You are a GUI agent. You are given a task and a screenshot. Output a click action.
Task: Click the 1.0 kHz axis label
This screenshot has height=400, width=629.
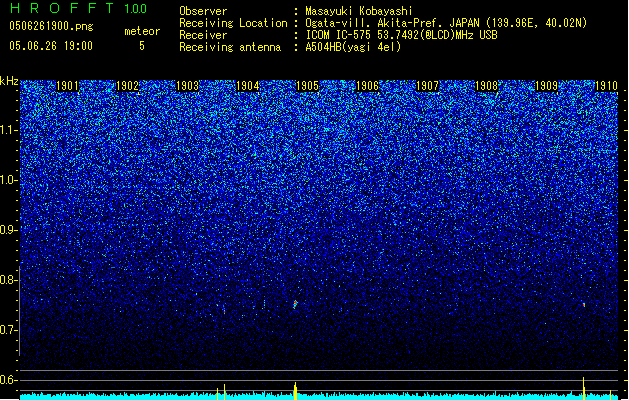(9, 180)
